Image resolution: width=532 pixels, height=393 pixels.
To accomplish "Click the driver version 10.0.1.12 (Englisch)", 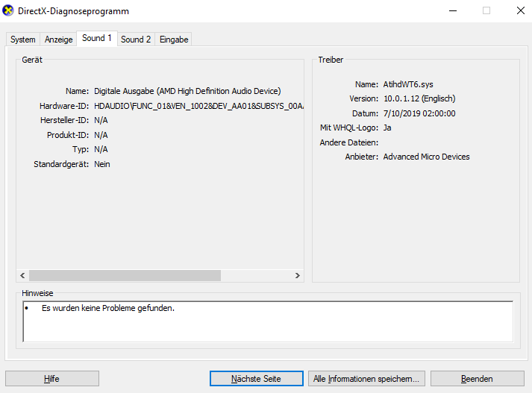I will tap(419, 98).
